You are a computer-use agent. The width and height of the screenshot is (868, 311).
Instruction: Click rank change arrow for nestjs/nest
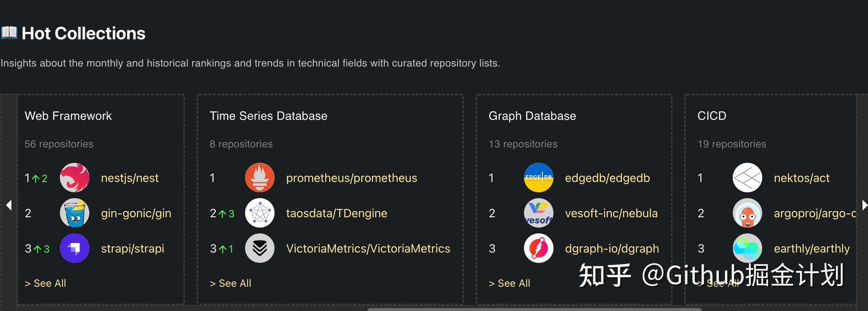36,179
